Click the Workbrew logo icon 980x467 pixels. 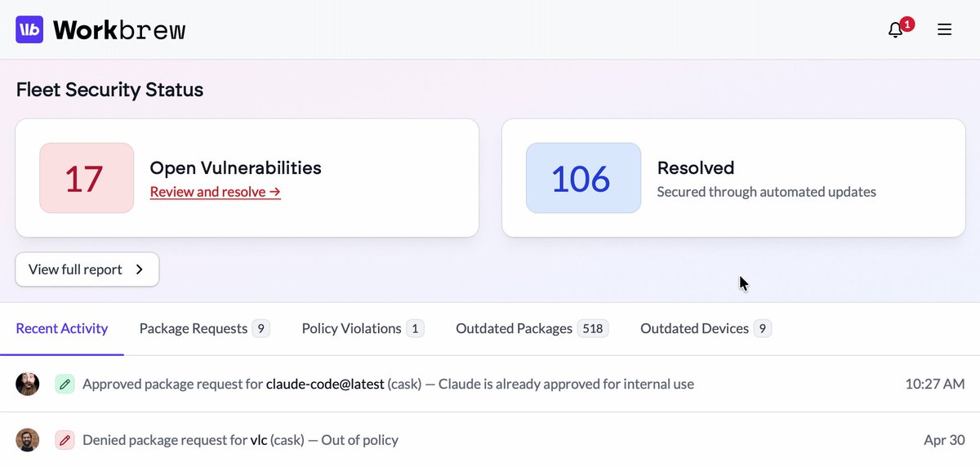point(29,30)
